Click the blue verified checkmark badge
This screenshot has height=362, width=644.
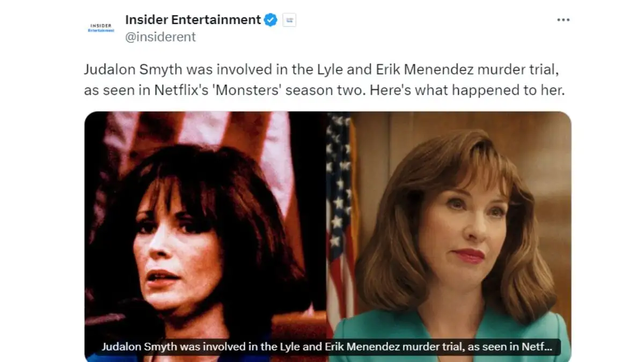pyautogui.click(x=270, y=20)
